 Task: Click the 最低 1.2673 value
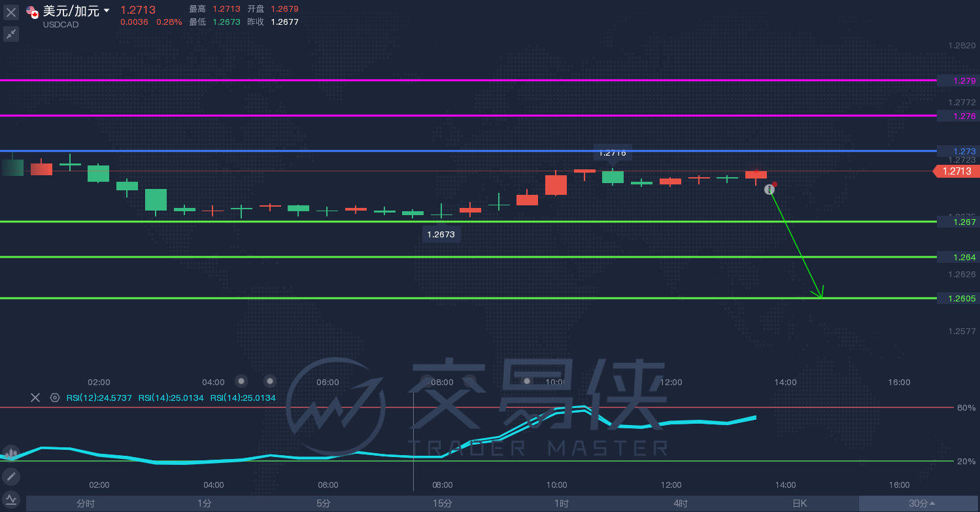click(226, 22)
